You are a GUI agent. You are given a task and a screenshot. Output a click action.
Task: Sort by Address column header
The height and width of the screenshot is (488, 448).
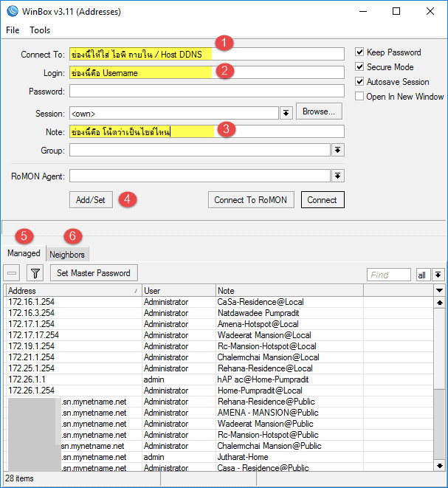click(x=74, y=291)
